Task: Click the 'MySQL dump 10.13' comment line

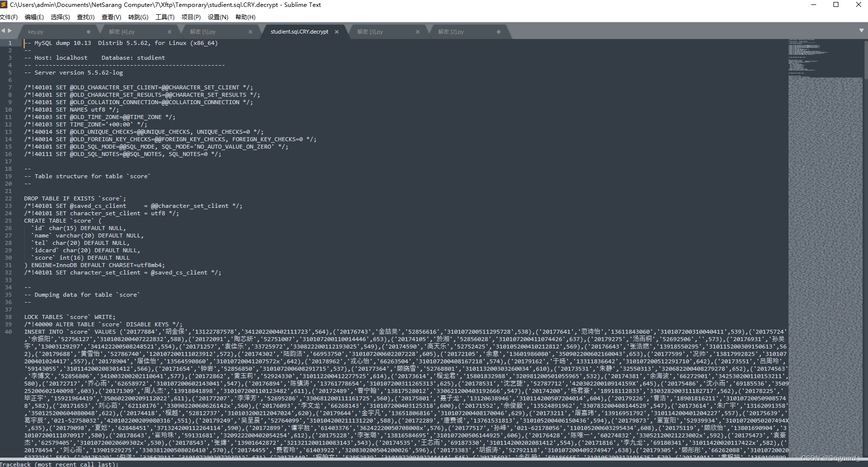Action: point(121,43)
